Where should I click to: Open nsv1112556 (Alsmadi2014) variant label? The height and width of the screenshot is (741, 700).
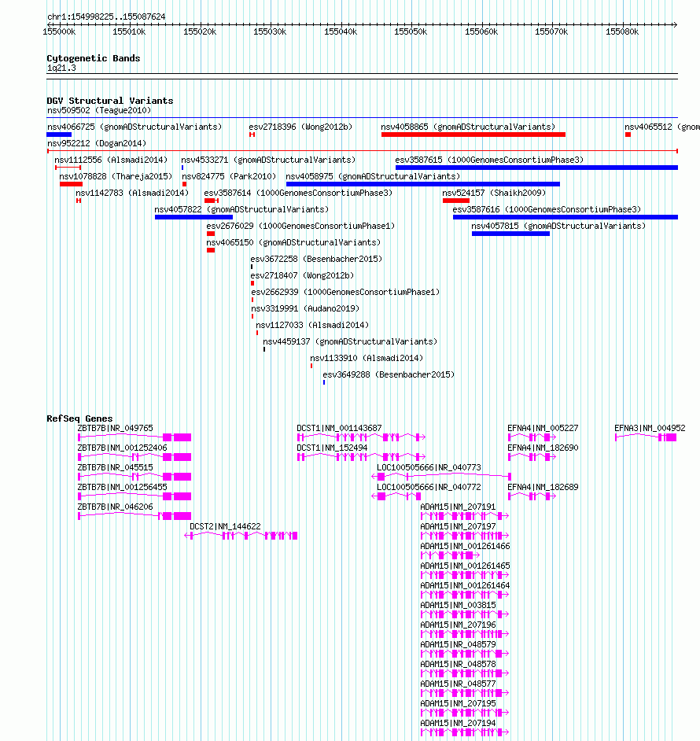coord(111,160)
